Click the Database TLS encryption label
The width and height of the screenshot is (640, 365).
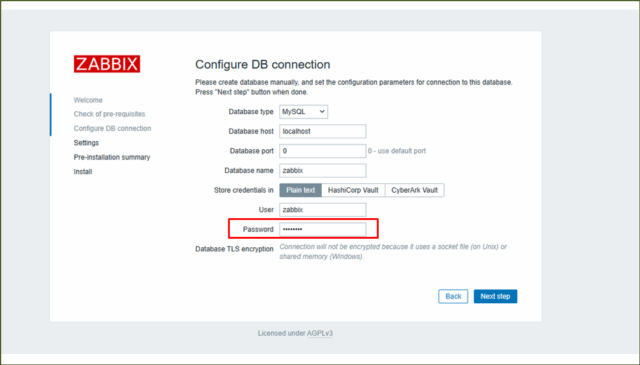234,249
